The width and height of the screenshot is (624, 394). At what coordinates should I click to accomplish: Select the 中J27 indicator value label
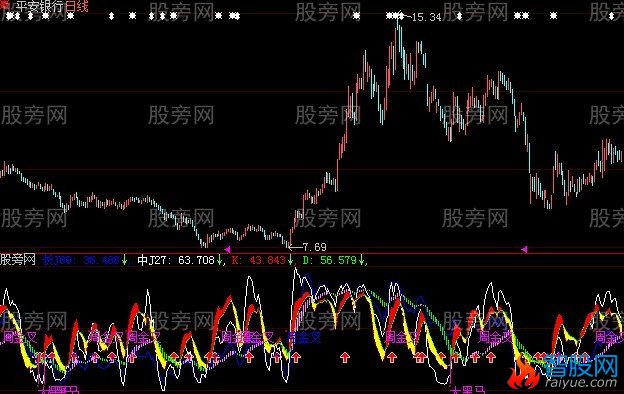pos(176,261)
